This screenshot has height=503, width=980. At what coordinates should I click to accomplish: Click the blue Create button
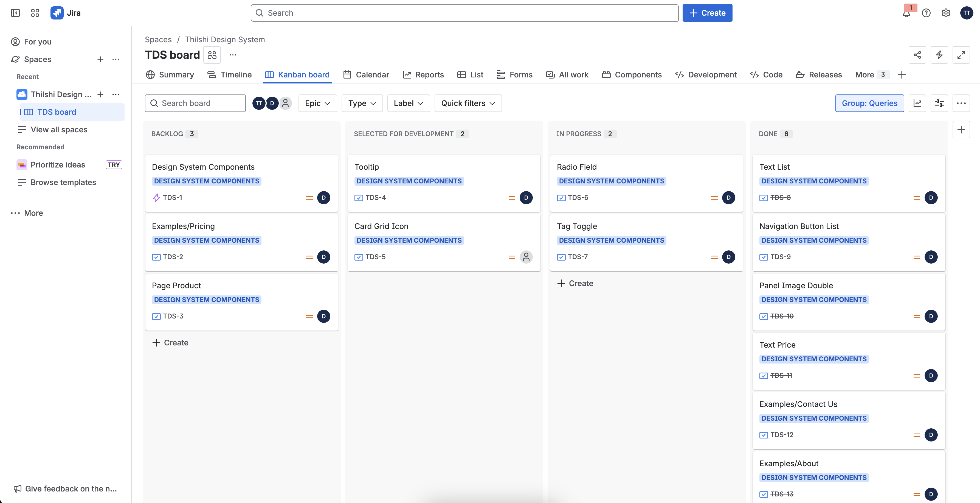[x=707, y=13]
